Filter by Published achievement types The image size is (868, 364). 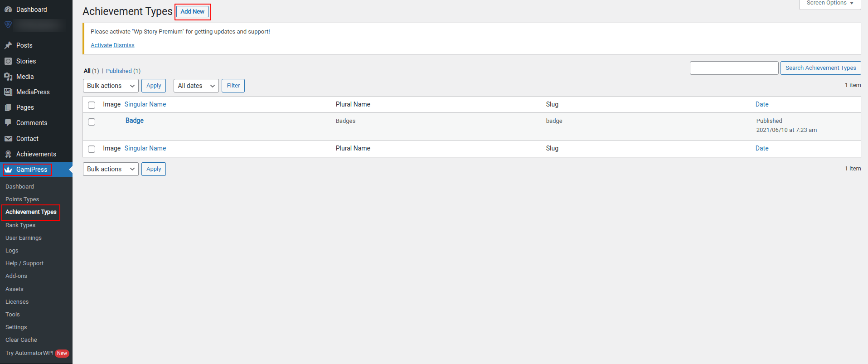point(119,71)
